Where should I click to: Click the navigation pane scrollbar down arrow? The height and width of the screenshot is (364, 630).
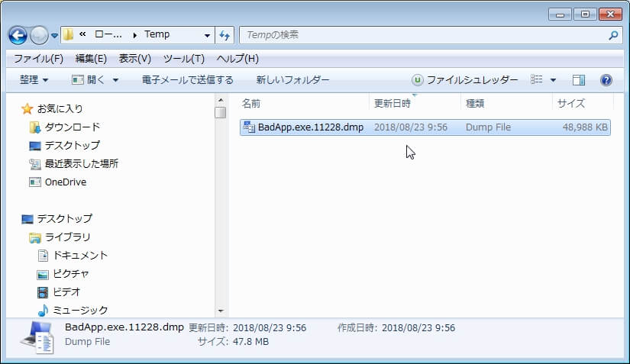[221, 311]
